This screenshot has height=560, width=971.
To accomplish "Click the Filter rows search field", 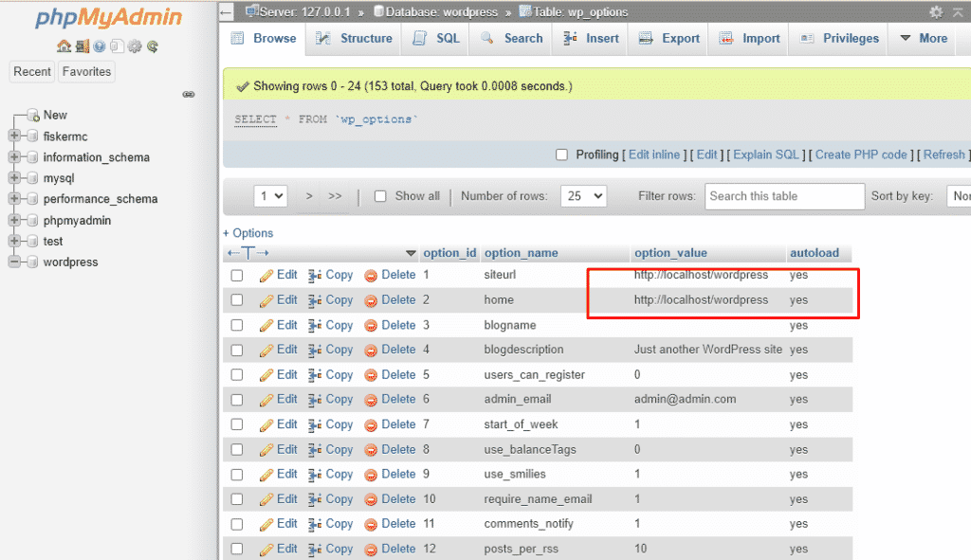I will coord(784,196).
